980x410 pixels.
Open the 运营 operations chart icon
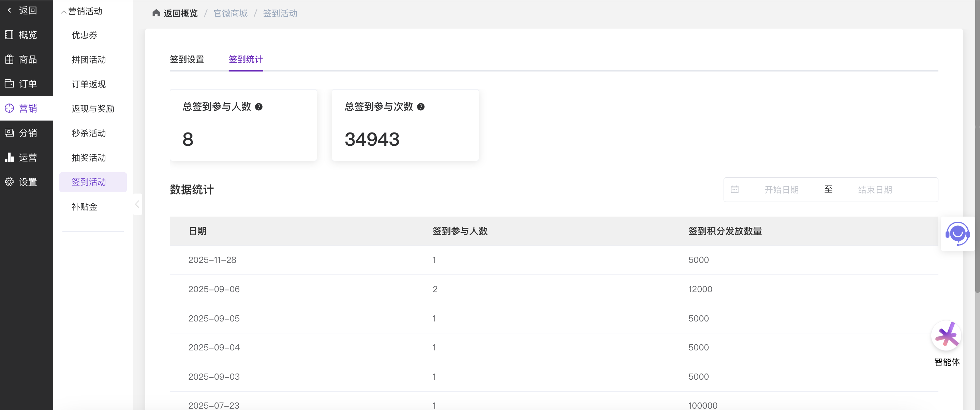(9, 157)
